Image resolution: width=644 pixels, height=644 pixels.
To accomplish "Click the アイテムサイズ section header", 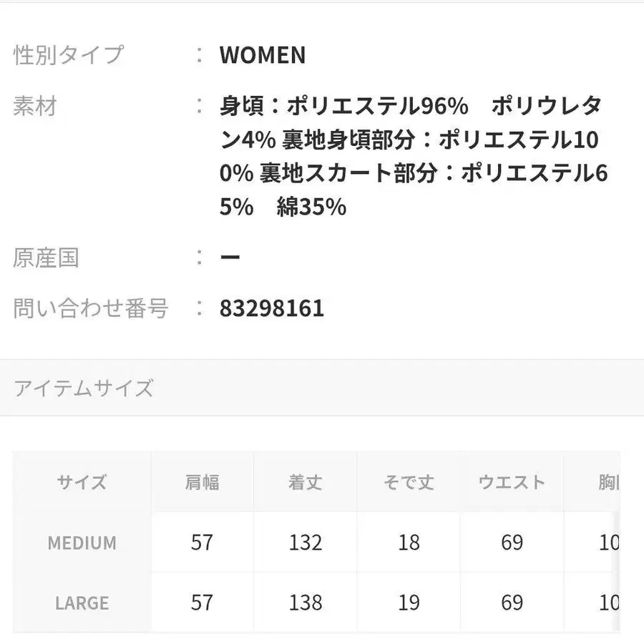I will (x=84, y=389).
